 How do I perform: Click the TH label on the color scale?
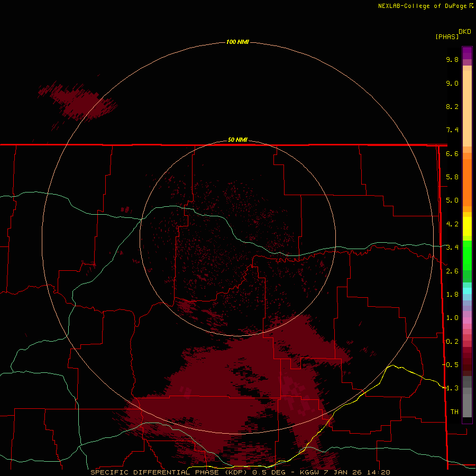click(x=454, y=412)
